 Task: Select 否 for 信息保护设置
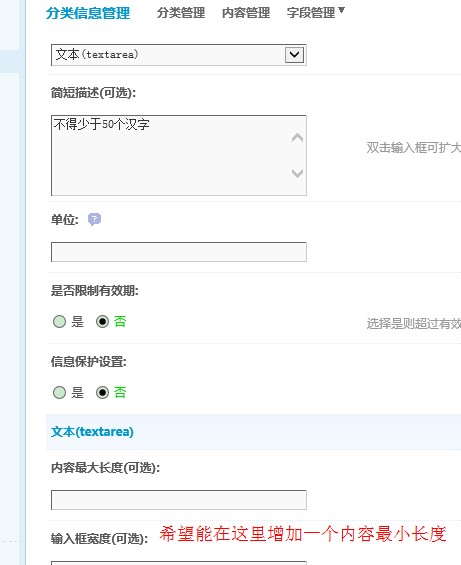[102, 392]
